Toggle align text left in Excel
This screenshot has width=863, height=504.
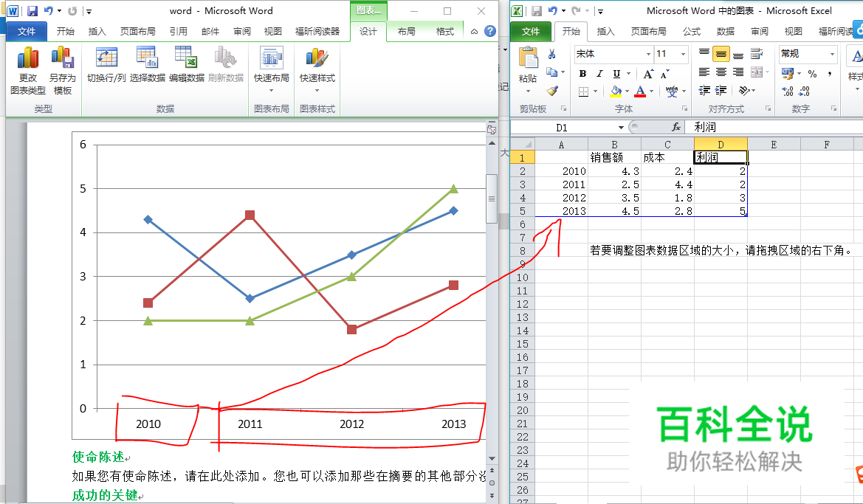[704, 72]
